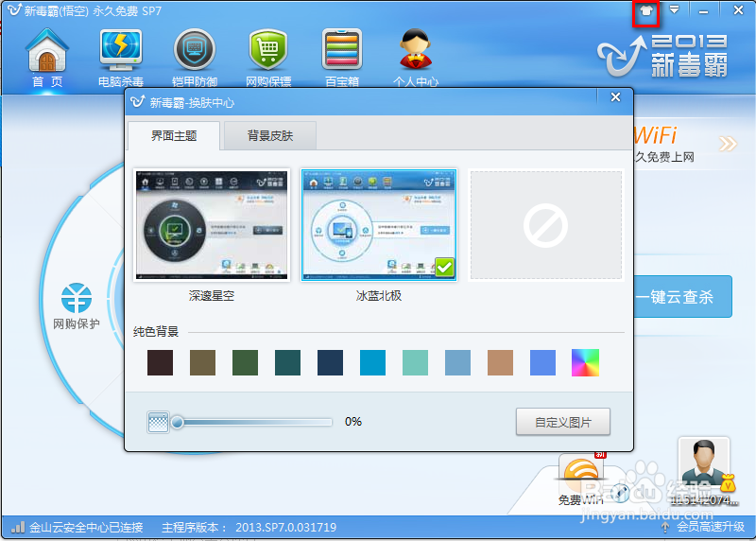Choose the olive khaki color swatch
756x541 pixels.
202,362
